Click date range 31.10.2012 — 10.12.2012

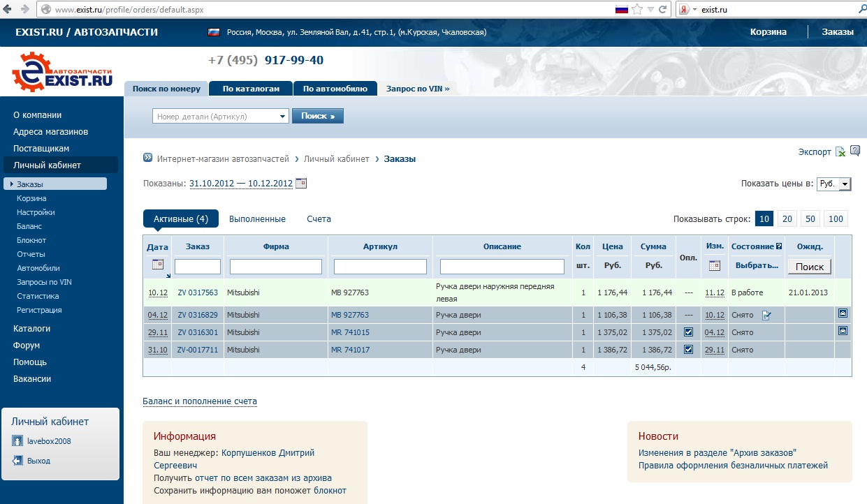pos(241,184)
